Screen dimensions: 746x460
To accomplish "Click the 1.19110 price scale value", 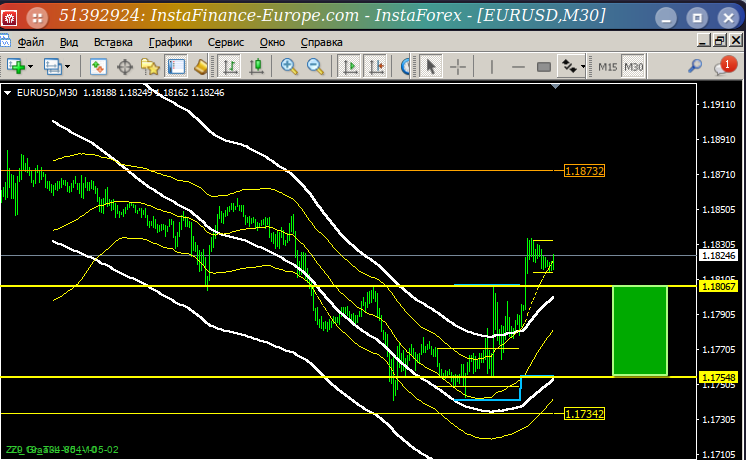I will [x=718, y=105].
